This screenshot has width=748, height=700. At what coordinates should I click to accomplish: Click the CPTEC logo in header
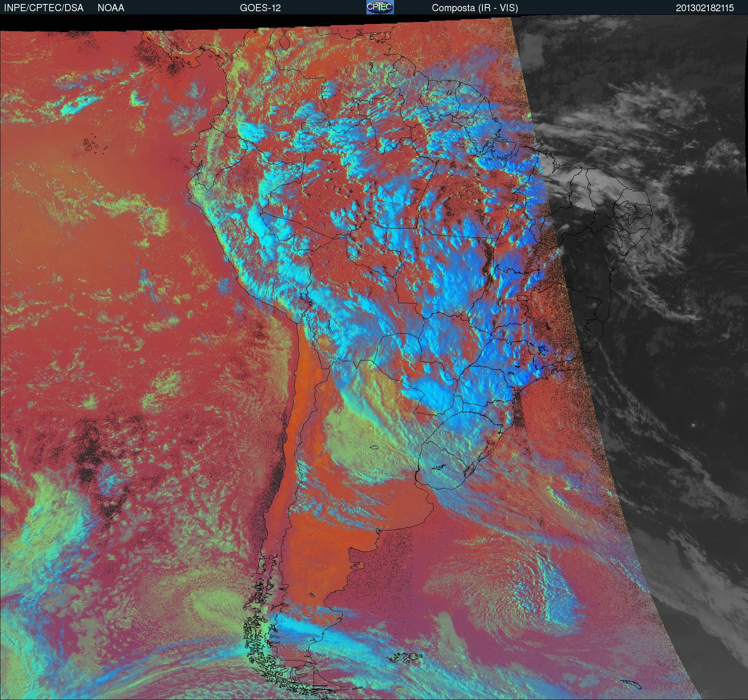click(x=380, y=7)
